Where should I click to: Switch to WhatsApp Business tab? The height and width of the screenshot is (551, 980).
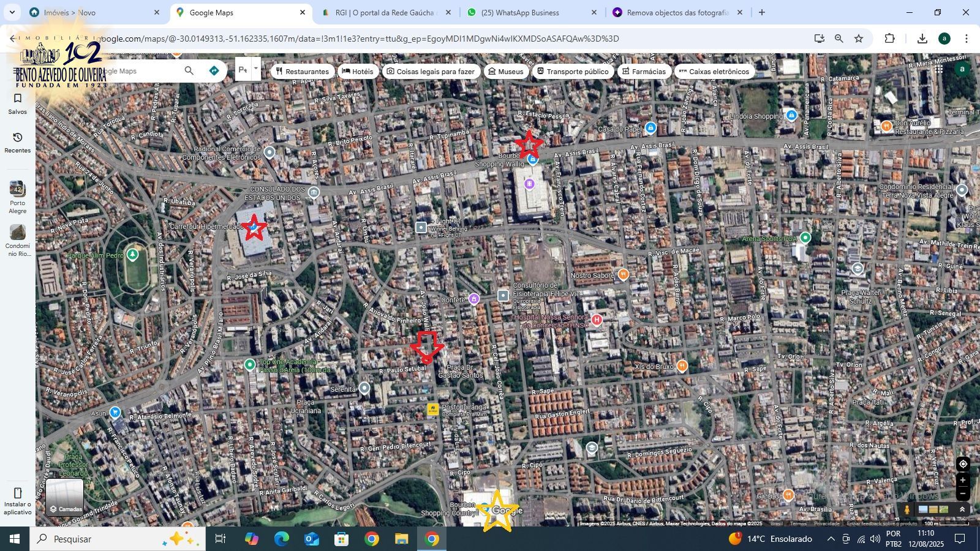click(520, 12)
